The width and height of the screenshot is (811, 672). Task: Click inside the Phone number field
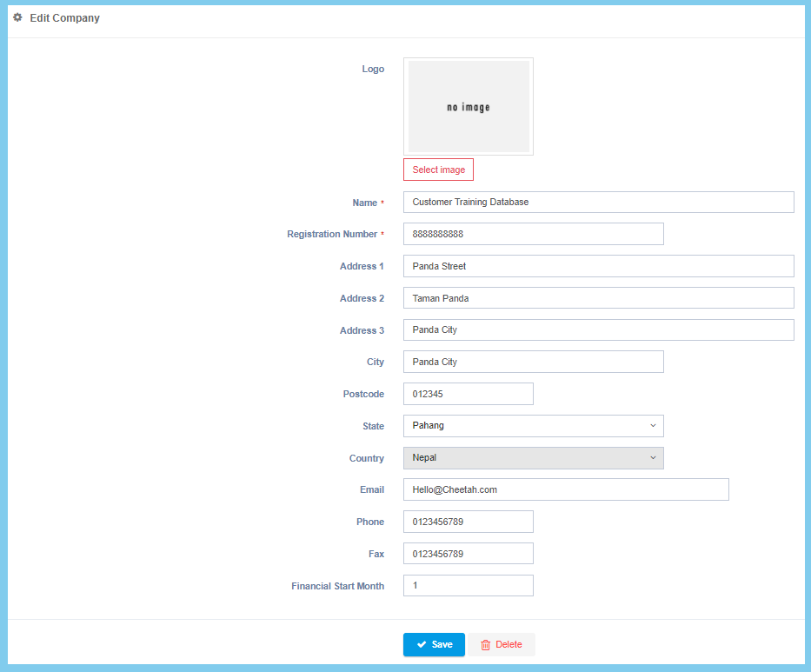click(468, 522)
